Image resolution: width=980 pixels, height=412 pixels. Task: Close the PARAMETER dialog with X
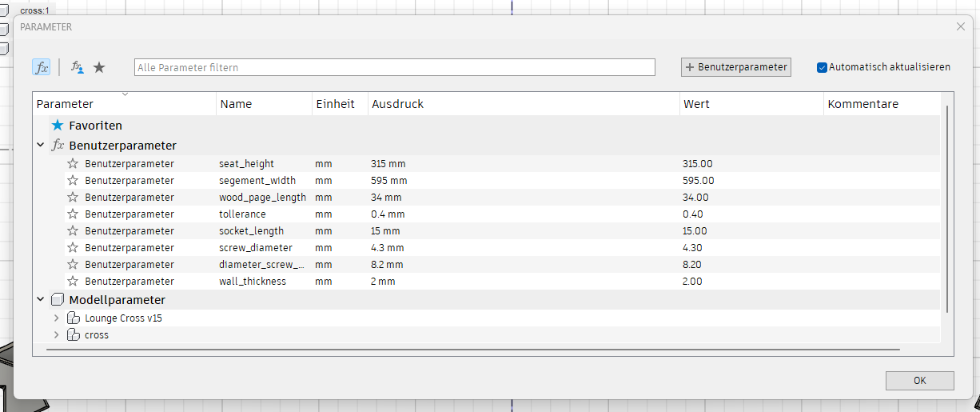(x=961, y=26)
